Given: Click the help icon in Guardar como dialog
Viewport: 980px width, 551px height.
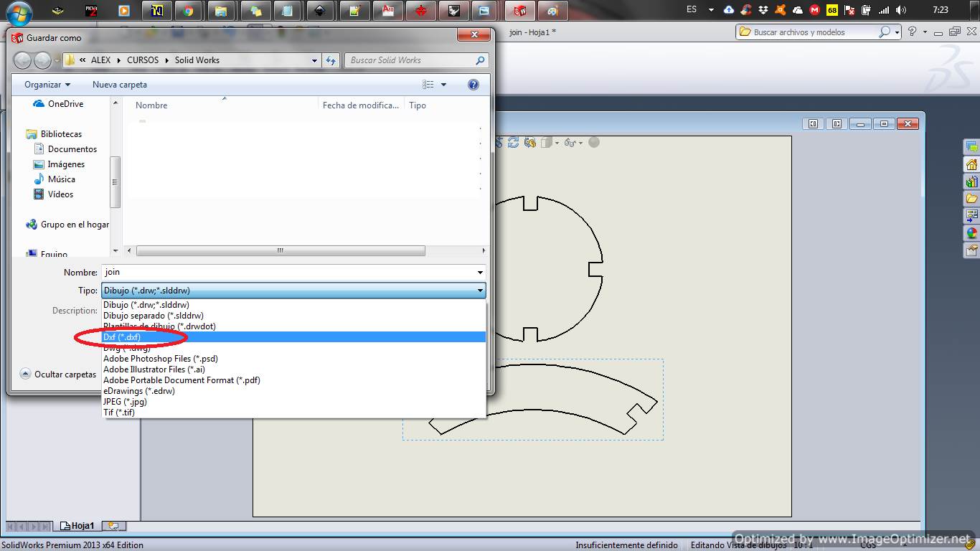Looking at the screenshot, I should [x=473, y=85].
